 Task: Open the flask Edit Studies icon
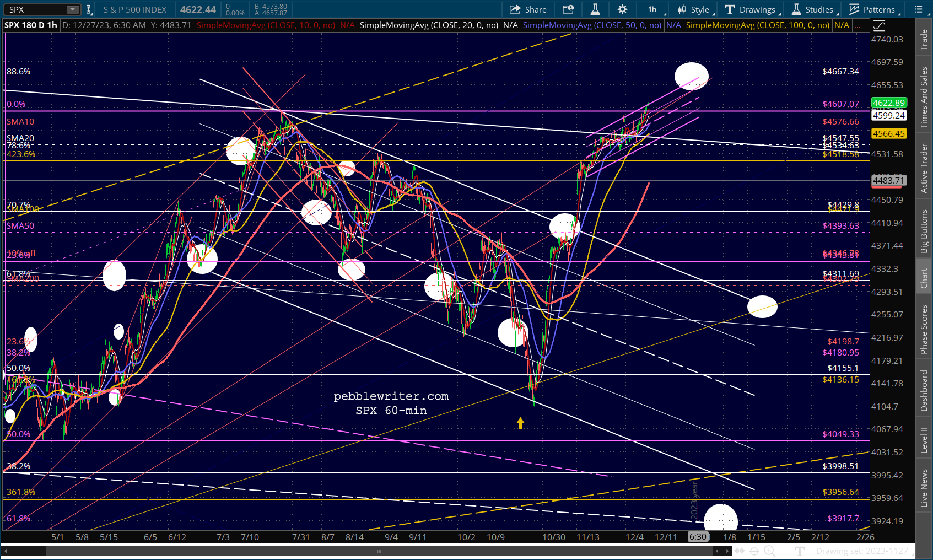tap(595, 9)
